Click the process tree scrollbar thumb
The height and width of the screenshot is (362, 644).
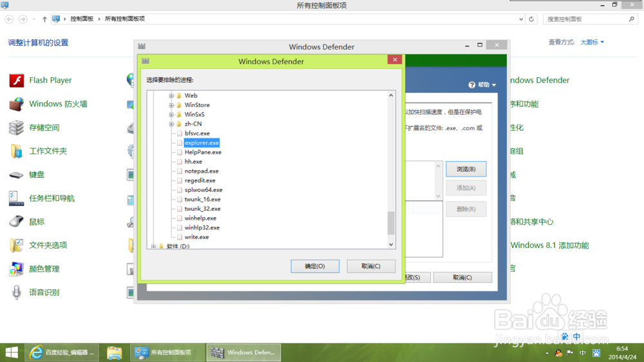[391, 223]
